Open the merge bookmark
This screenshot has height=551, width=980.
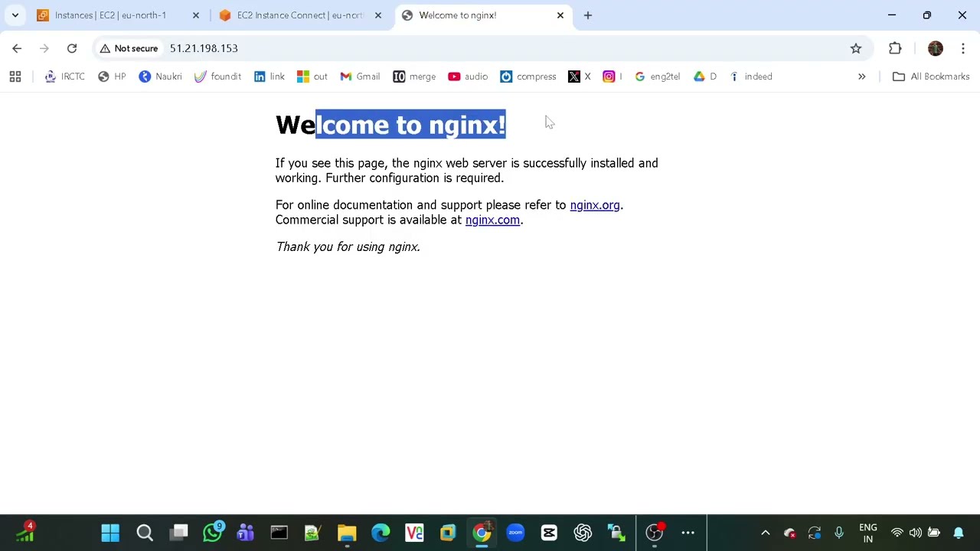click(414, 77)
